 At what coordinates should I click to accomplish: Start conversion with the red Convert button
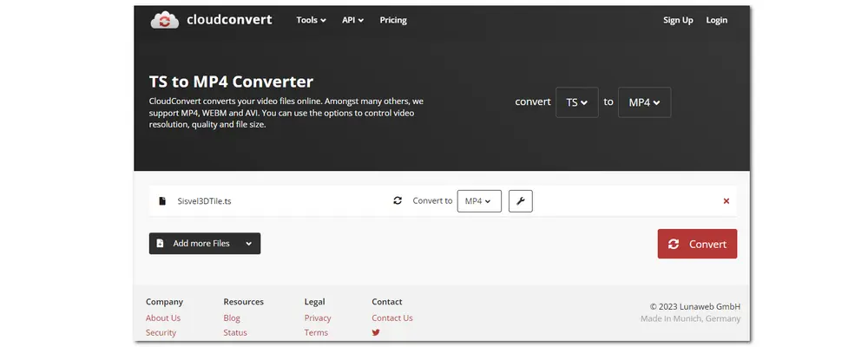tap(697, 244)
